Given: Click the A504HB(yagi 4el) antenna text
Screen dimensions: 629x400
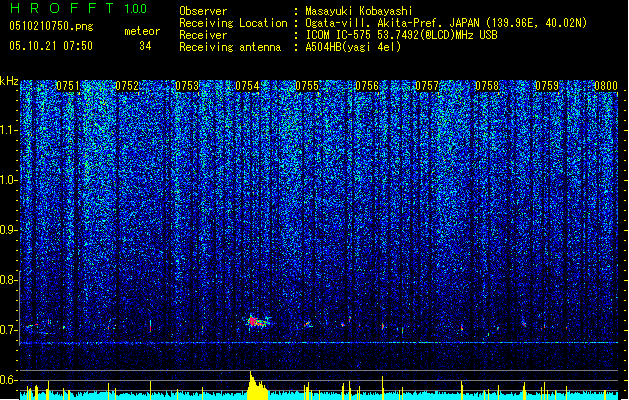Looking at the screenshot, I should pyautogui.click(x=353, y=47).
